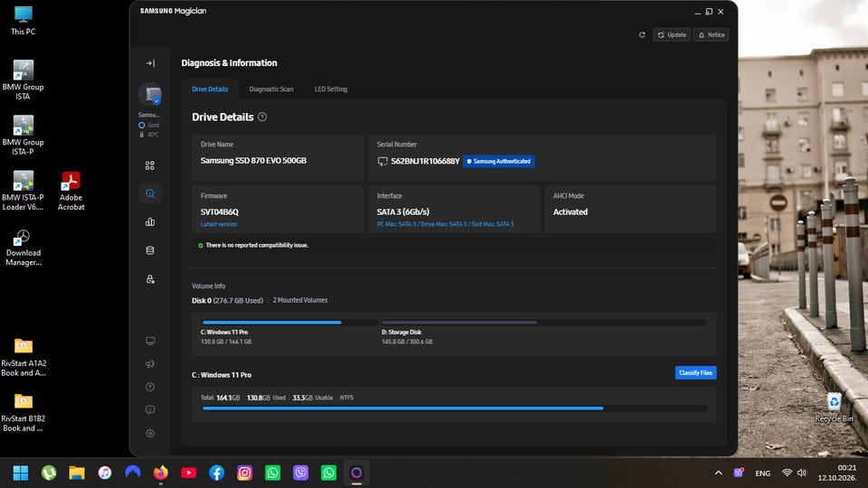This screenshot has height=488, width=868.
Task: Open the megaphone notice icon in the sidebar
Action: [x=150, y=364]
